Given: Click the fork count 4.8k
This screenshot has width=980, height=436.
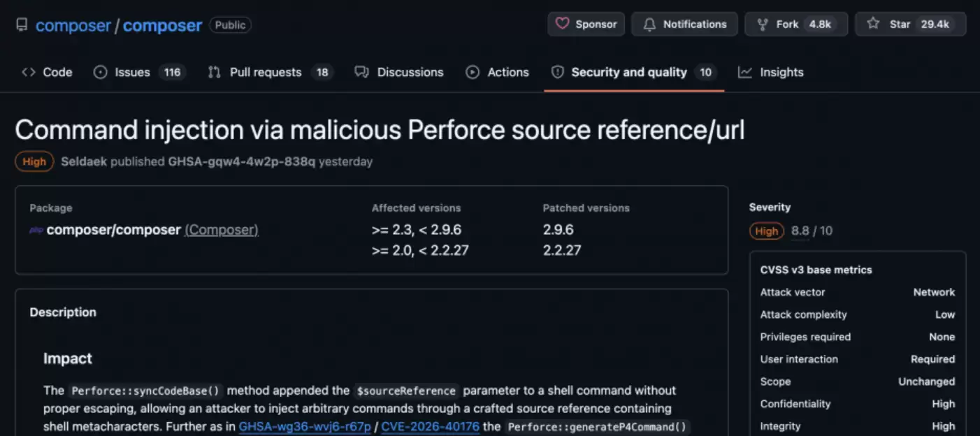Looking at the screenshot, I should [x=820, y=24].
